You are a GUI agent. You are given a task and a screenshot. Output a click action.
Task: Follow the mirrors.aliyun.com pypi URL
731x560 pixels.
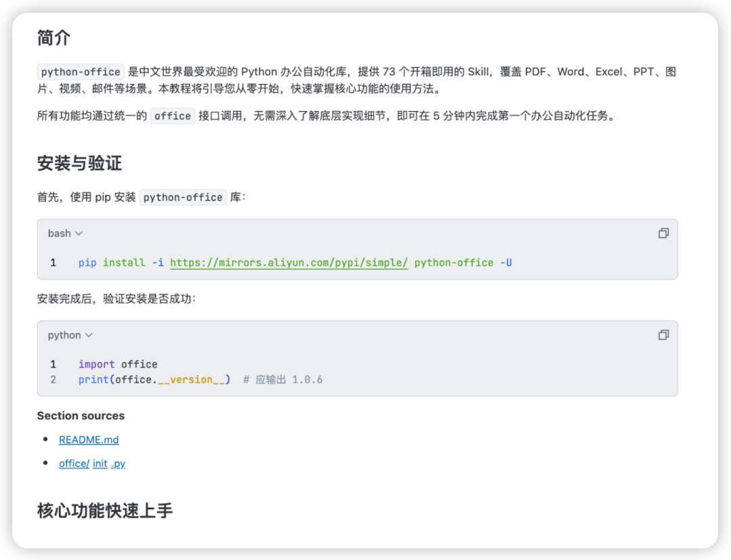point(288,263)
